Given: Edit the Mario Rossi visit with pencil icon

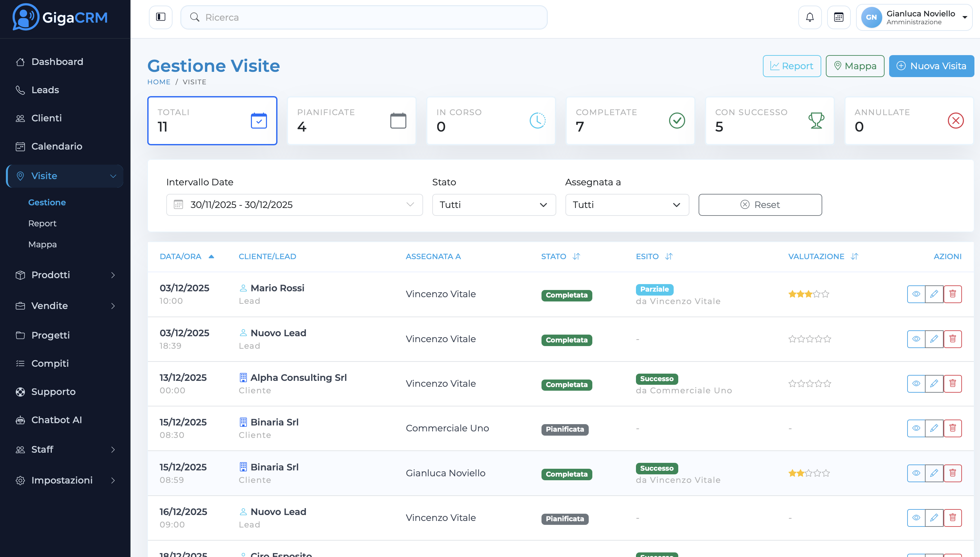Looking at the screenshot, I should click(x=934, y=294).
